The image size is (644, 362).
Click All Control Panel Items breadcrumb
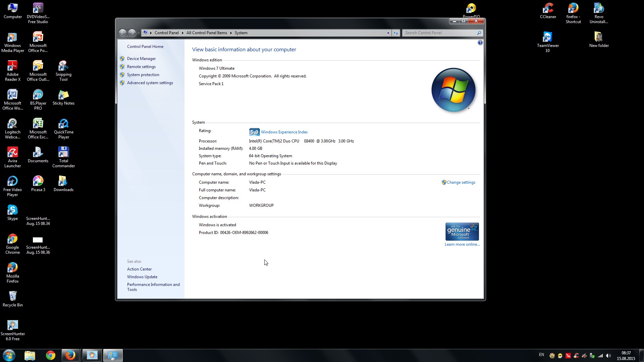click(207, 33)
